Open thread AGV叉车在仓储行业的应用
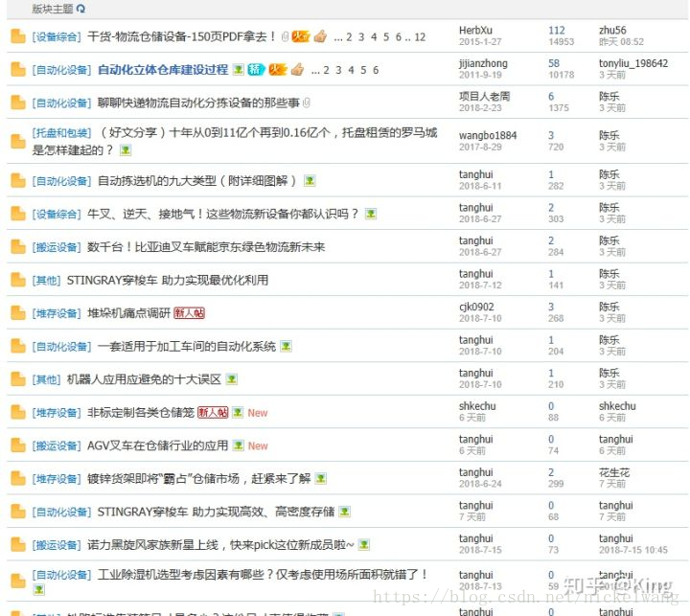This screenshot has width=690, height=616. pyautogui.click(x=157, y=445)
